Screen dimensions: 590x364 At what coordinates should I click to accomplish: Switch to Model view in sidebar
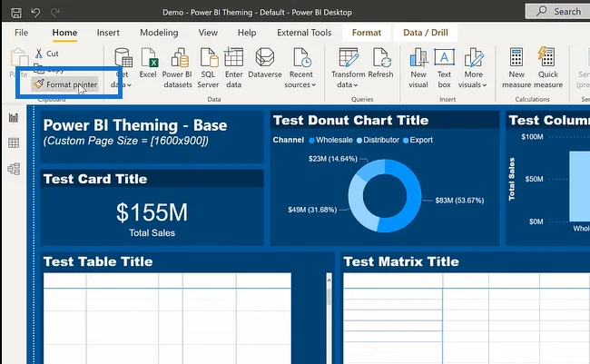click(14, 169)
